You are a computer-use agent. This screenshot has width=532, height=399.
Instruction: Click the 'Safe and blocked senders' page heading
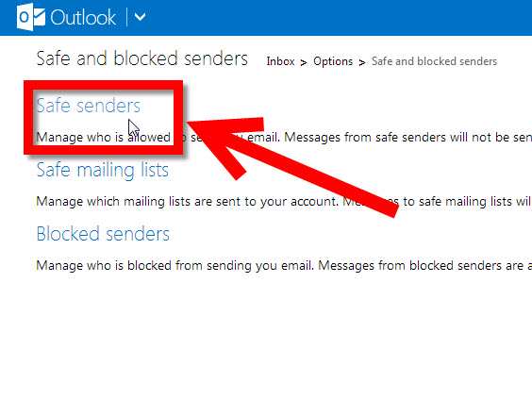pyautogui.click(x=141, y=58)
